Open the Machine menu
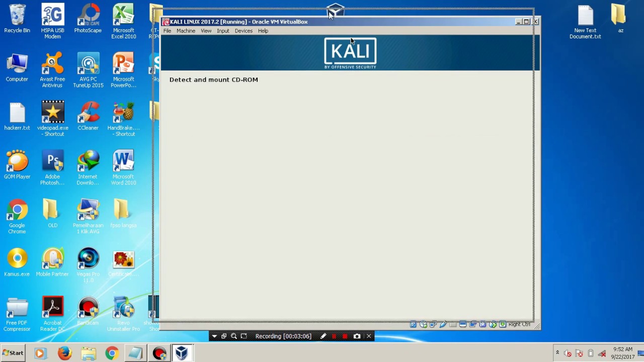The image size is (644, 362). click(186, 31)
